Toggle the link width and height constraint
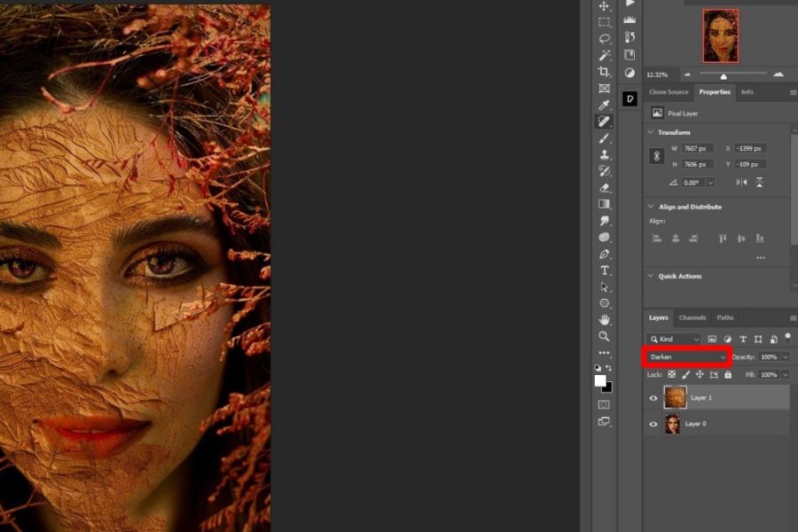 pos(657,156)
